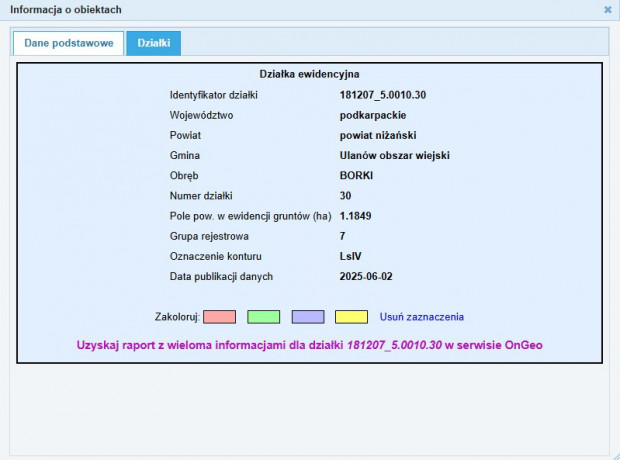The width and height of the screenshot is (620, 460).
Task: Pick the red Zakoloruj color swatch
Action: tap(219, 317)
